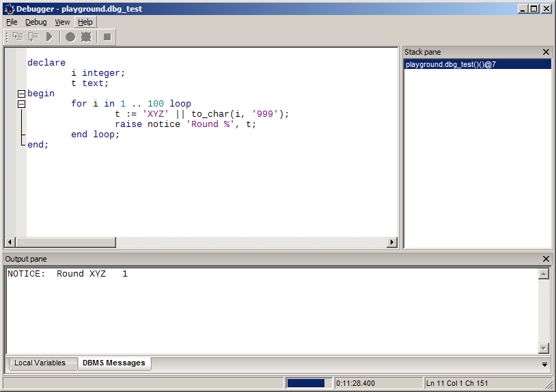Select the playground.dbg_test stack frame
The image size is (556, 392).
pyautogui.click(x=450, y=64)
